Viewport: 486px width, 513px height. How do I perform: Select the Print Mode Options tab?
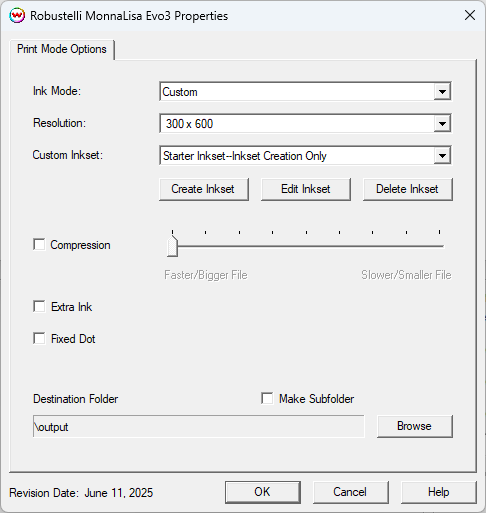coord(62,49)
